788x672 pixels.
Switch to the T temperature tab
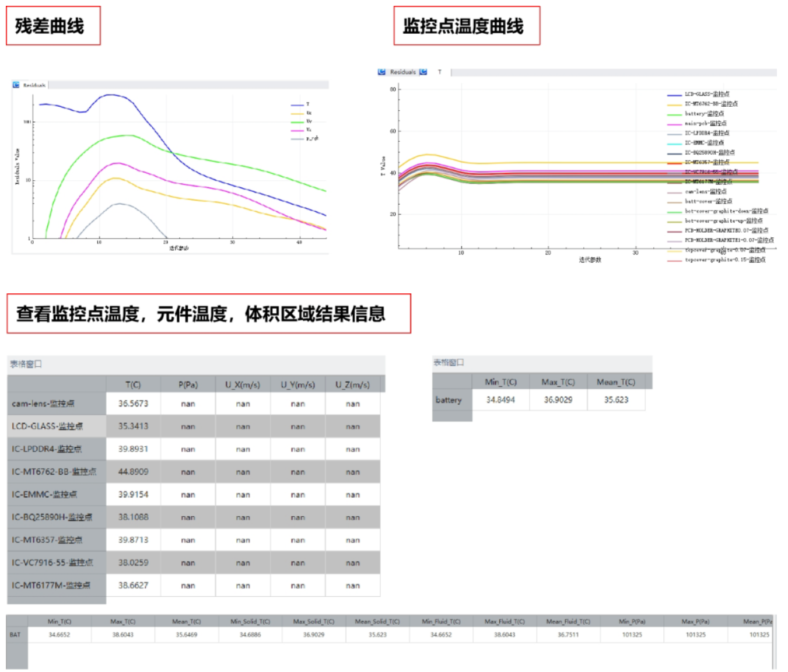(x=439, y=72)
